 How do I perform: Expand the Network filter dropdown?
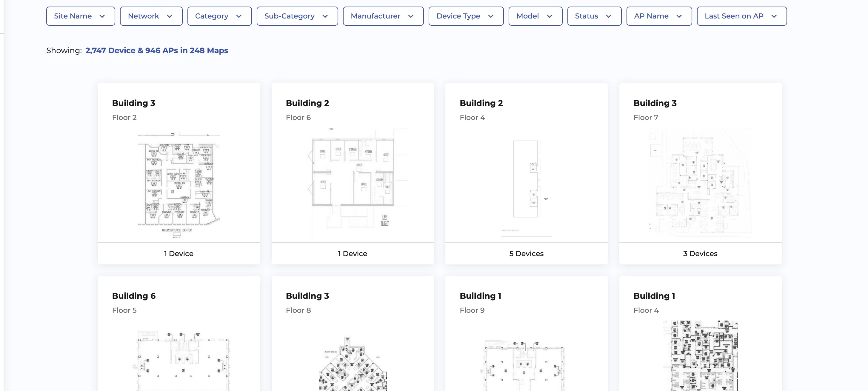click(x=151, y=16)
